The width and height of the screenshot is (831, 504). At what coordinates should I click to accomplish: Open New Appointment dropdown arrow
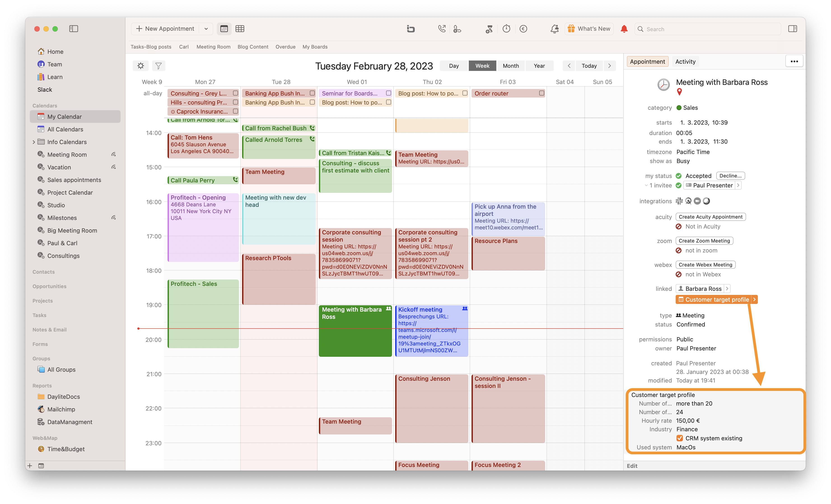[206, 29]
